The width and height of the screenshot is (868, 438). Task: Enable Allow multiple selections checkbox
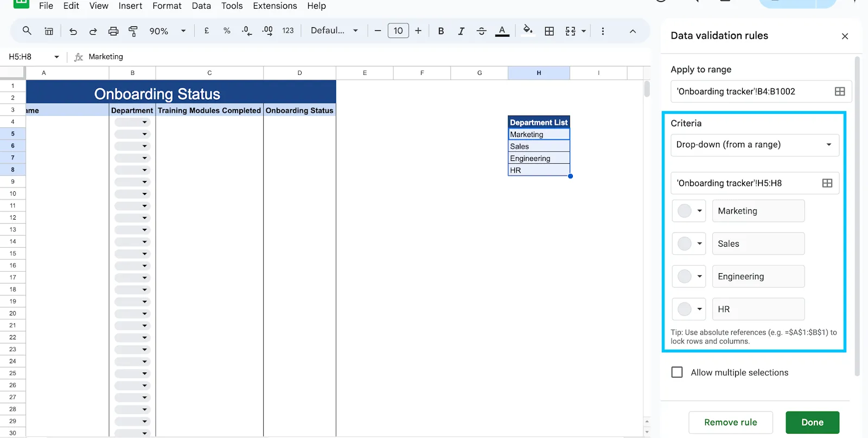pyautogui.click(x=677, y=372)
